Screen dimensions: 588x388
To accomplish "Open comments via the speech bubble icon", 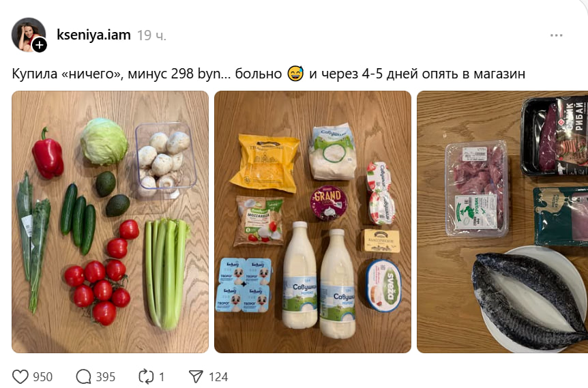I will click(x=84, y=377).
